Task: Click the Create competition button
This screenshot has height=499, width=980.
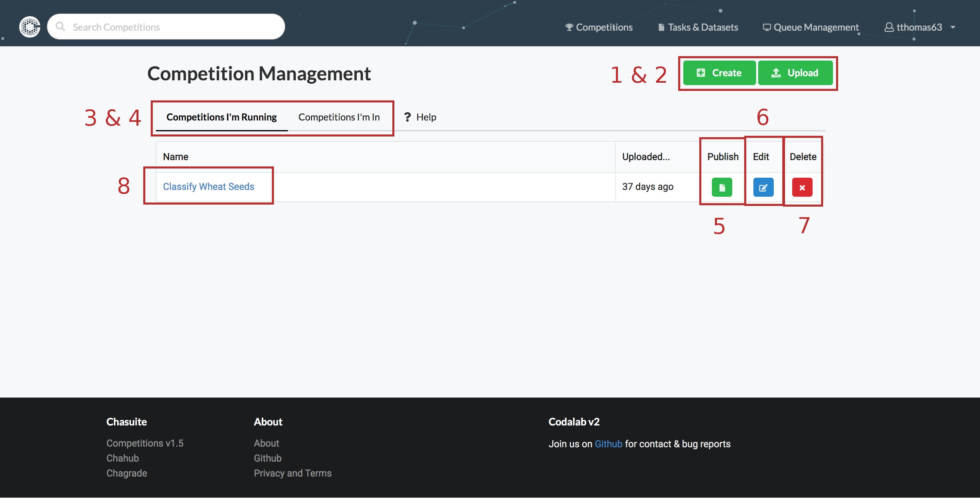Action: (x=719, y=73)
